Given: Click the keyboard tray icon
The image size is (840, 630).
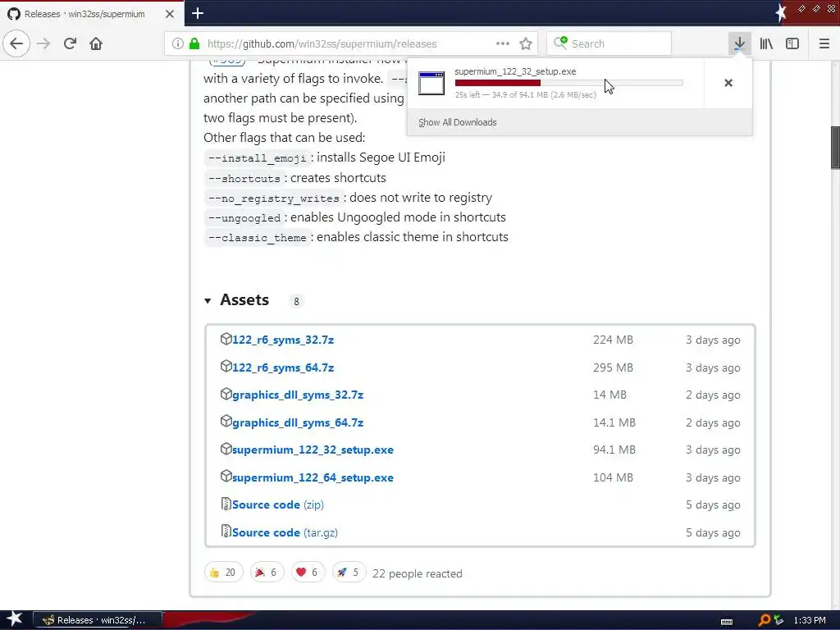Looking at the screenshot, I should pyautogui.click(x=727, y=622).
